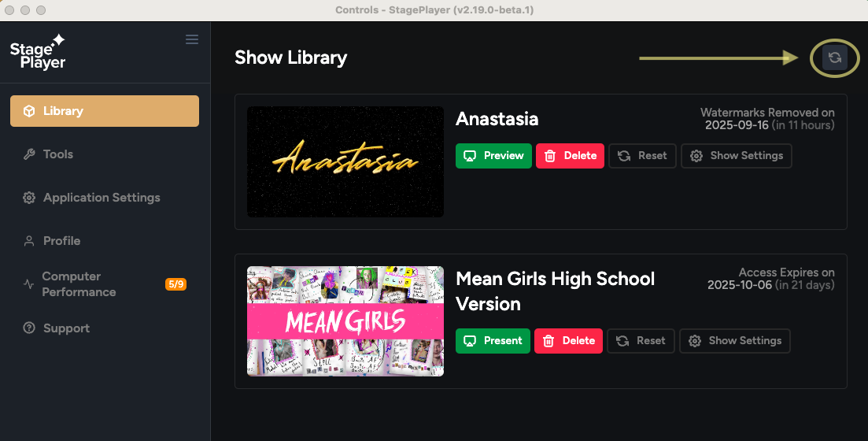Click the Mean Girls High School Version title

[556, 291]
